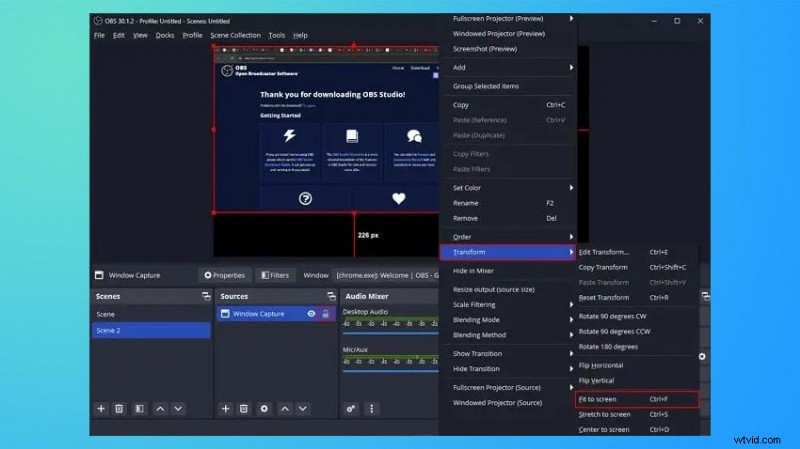800x449 pixels.
Task: Expand the Set Color submenu
Action: [x=571, y=188]
